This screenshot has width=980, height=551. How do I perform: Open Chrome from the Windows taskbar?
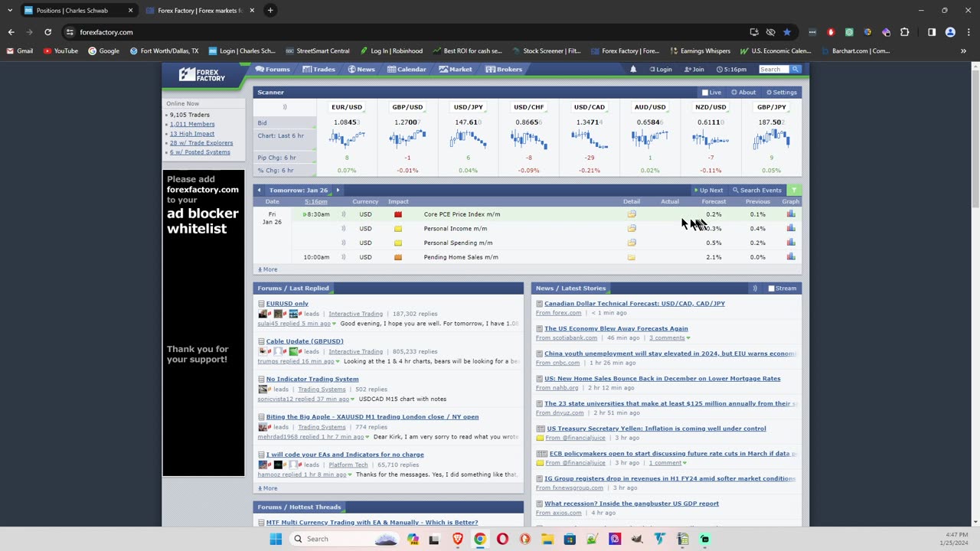(479, 539)
